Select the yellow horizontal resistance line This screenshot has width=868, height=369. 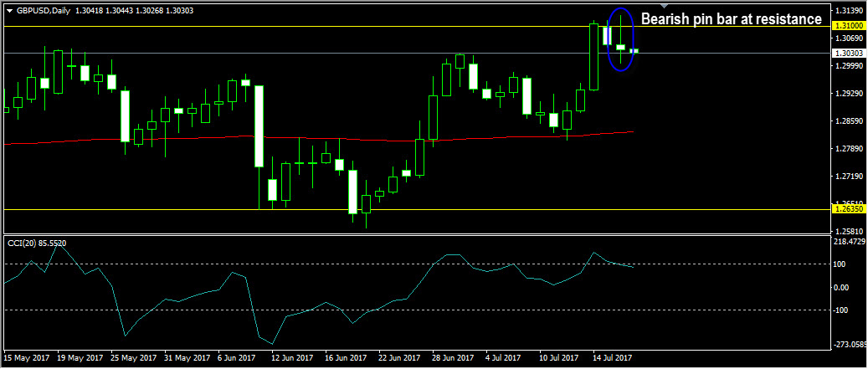[x=418, y=26]
